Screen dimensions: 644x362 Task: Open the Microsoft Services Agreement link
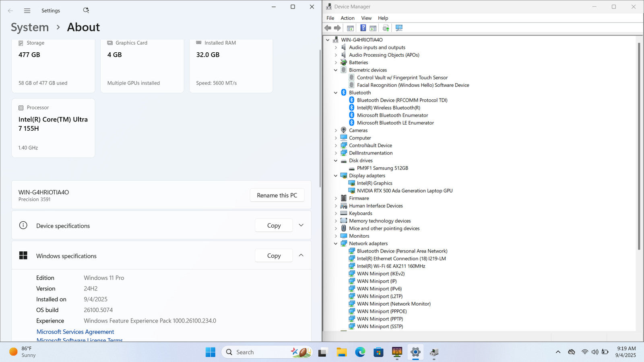(75, 332)
